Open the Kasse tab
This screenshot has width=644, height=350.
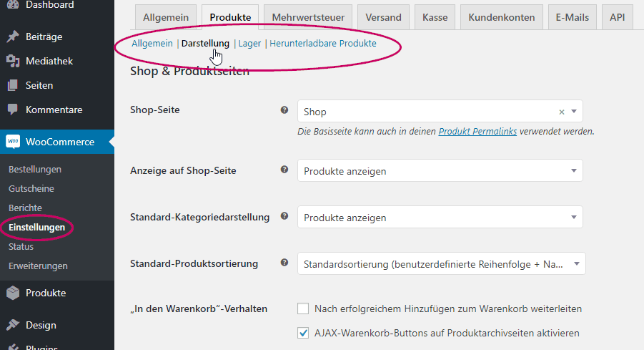click(435, 17)
